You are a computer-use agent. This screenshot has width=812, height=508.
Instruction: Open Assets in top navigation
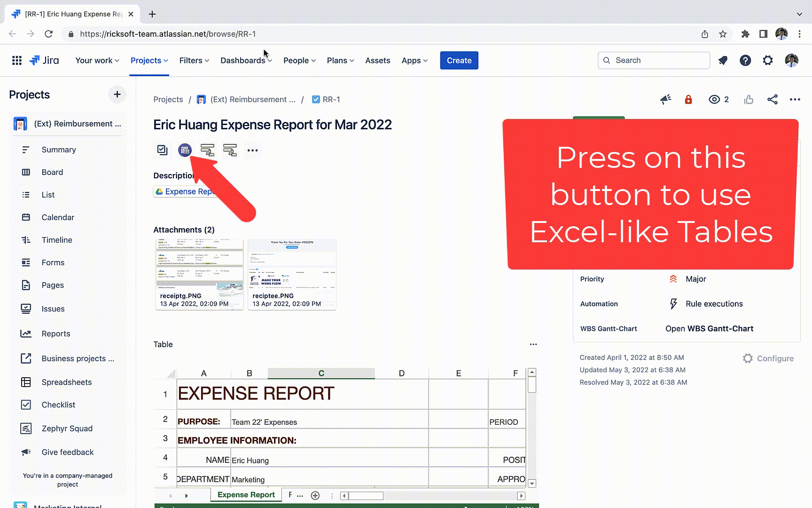click(x=378, y=60)
